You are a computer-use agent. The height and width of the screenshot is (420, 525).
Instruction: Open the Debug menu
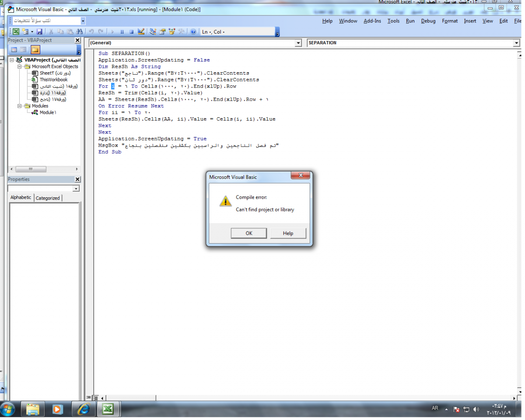tap(428, 21)
